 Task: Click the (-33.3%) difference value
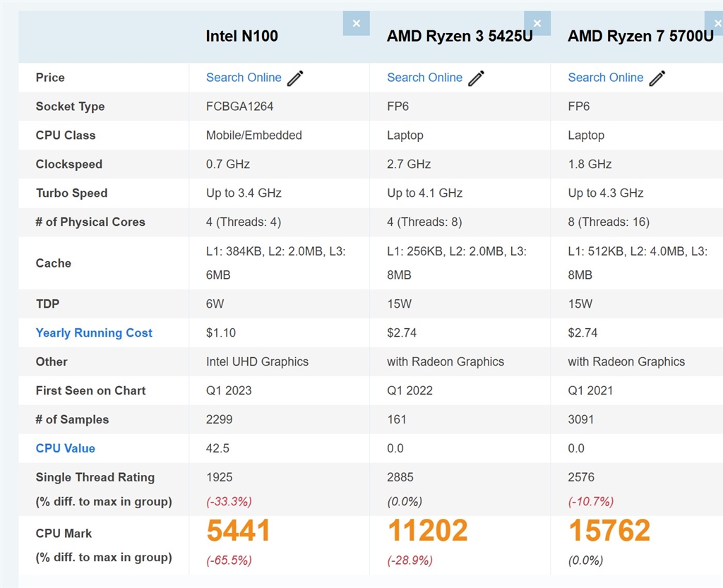[229, 501]
